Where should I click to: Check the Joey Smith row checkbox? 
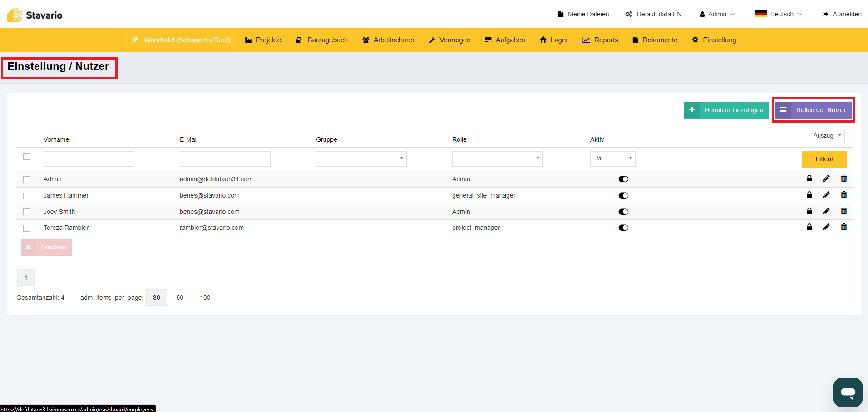coord(27,212)
